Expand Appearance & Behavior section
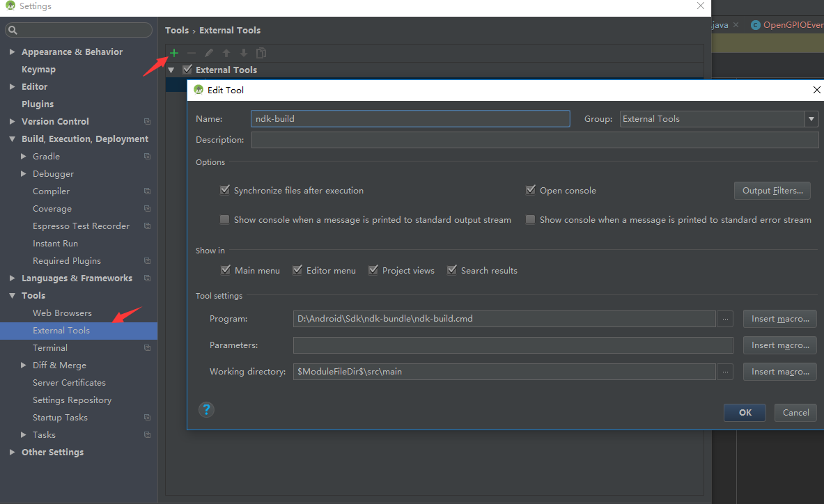The image size is (824, 504). pos(12,52)
